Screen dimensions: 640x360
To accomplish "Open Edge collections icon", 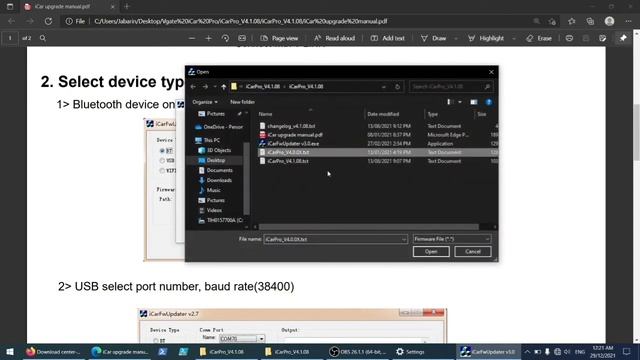I will 590,21.
